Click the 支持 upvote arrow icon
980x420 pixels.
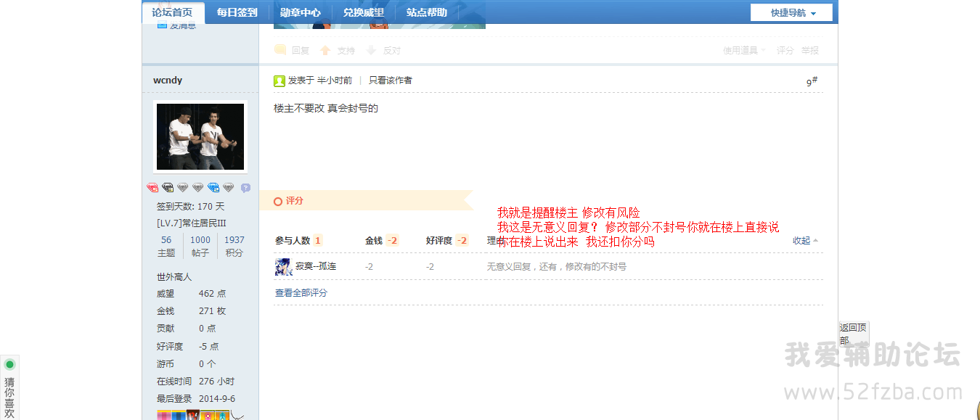pos(326,51)
